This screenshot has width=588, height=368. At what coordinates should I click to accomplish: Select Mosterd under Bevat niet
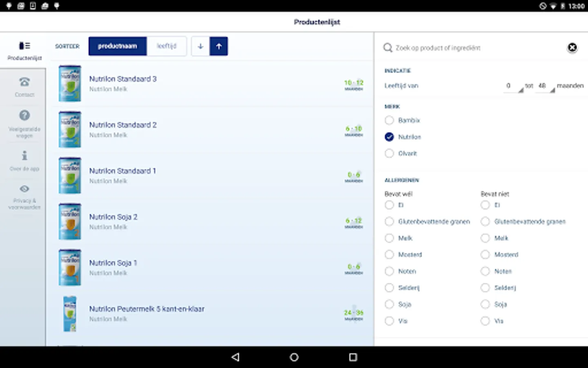(485, 255)
